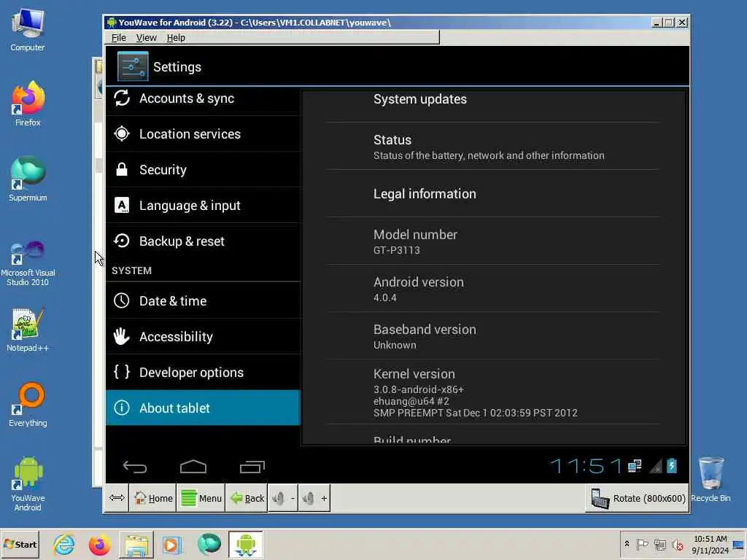Open Accounts & sync settings

(204, 98)
